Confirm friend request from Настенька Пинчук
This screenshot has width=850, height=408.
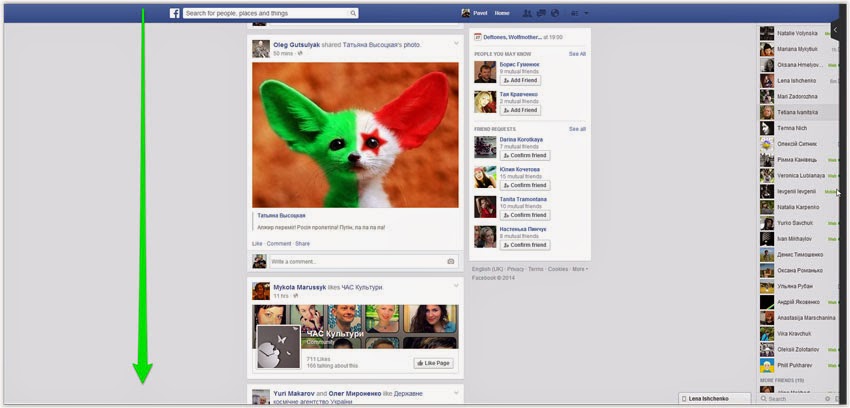[x=525, y=245]
